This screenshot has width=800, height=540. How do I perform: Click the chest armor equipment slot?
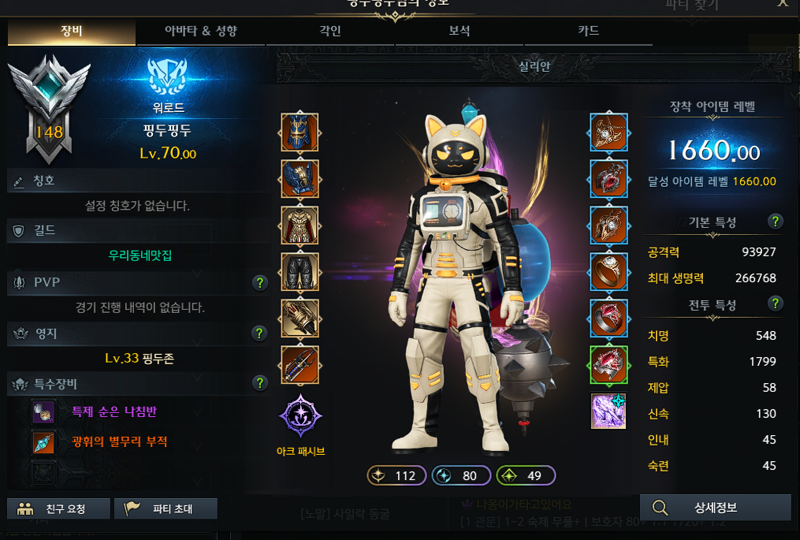(x=299, y=226)
